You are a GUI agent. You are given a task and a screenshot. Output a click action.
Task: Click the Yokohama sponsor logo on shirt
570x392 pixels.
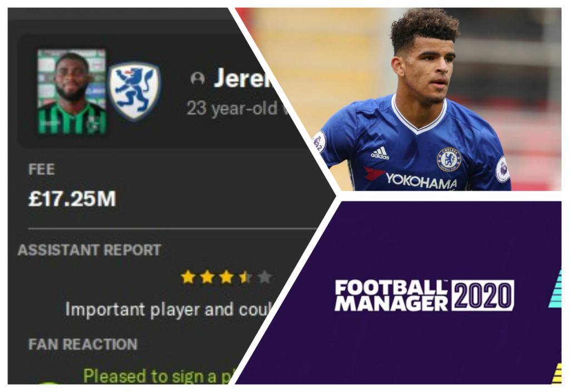pos(421,181)
